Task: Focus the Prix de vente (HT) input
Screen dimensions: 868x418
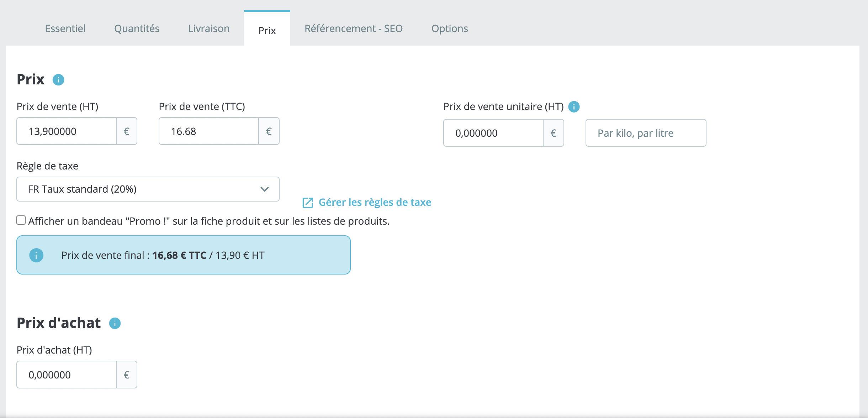Action: click(67, 131)
